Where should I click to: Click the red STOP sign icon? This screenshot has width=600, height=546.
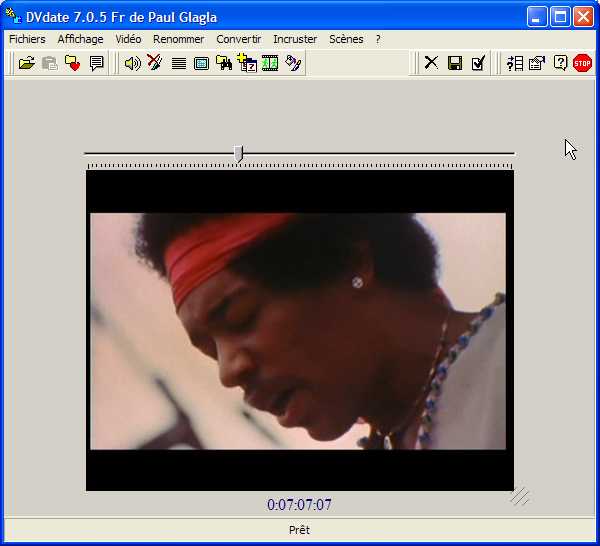pos(582,63)
